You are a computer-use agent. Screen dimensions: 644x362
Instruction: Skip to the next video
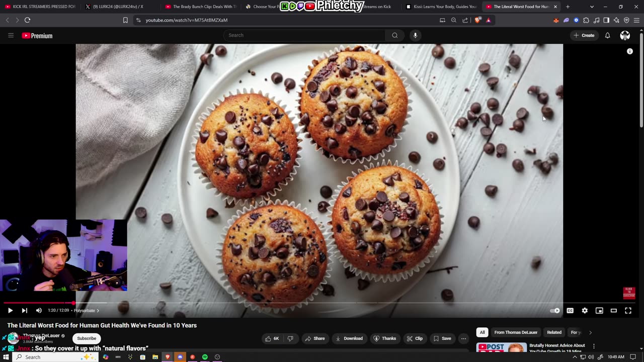tap(24, 311)
